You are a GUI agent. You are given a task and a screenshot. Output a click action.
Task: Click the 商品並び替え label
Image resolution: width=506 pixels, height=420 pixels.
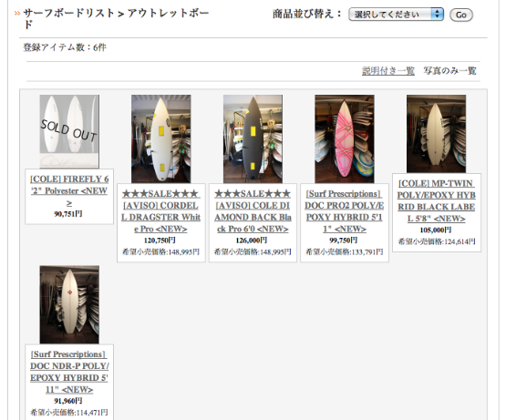pyautogui.click(x=306, y=15)
